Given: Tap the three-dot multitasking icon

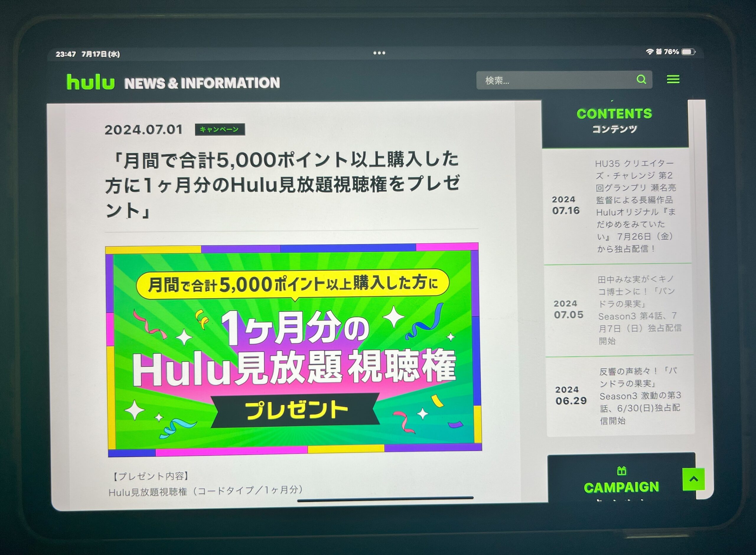Looking at the screenshot, I should [379, 53].
